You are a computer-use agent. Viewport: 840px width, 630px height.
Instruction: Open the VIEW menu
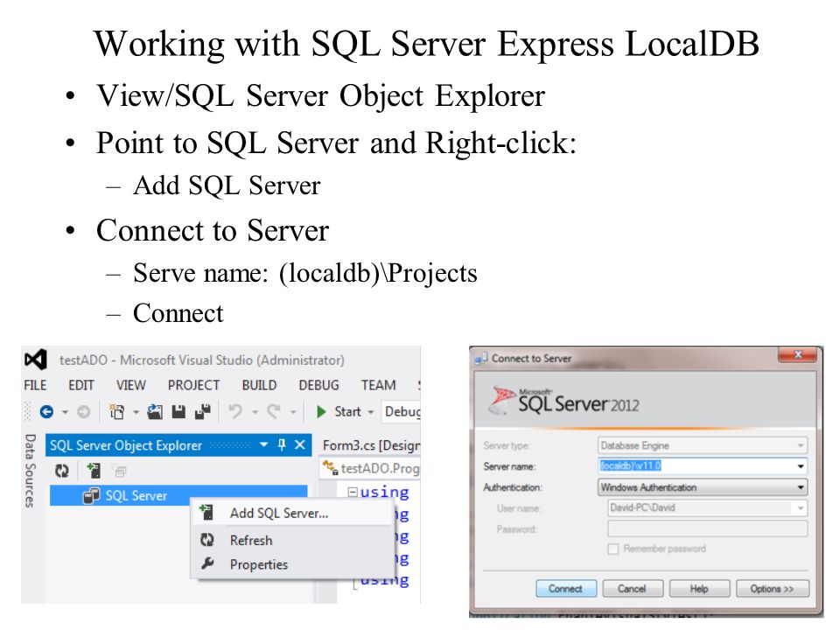(130, 385)
